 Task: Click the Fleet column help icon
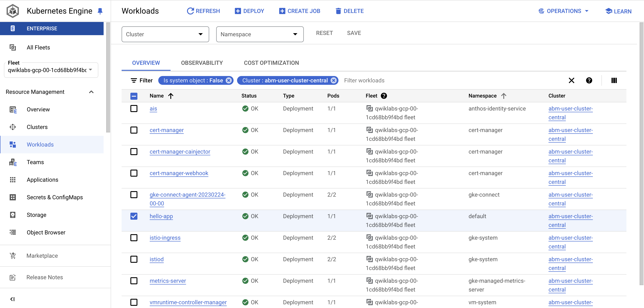pyautogui.click(x=384, y=96)
